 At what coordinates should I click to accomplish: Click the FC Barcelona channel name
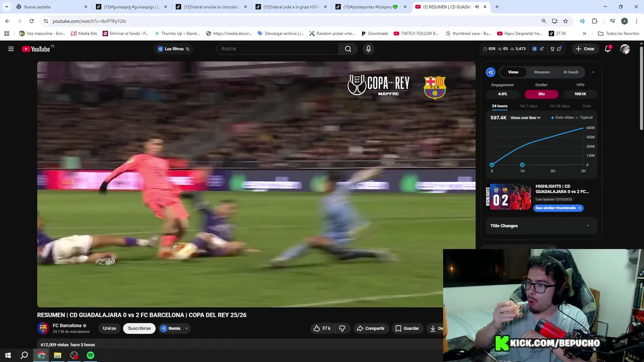[x=67, y=325]
